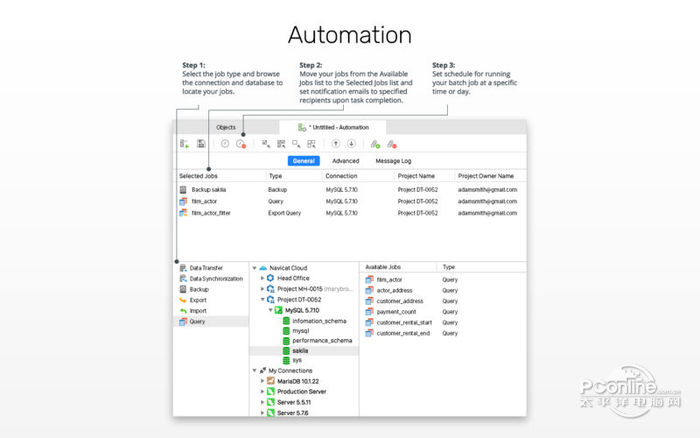Screen dimensions: 700x438
Task: Select the sys database
Action: (x=297, y=360)
